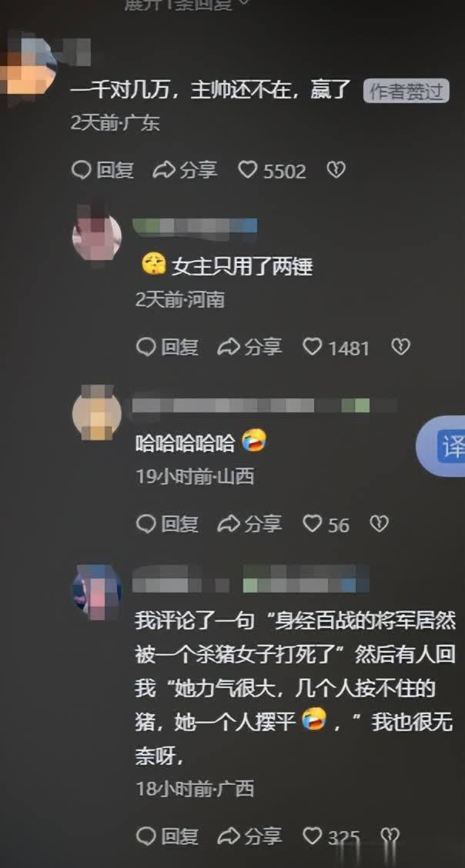Viewport: 465px width, 868px height.
Task: Open avatar of the 山西 commenter
Action: [97, 414]
